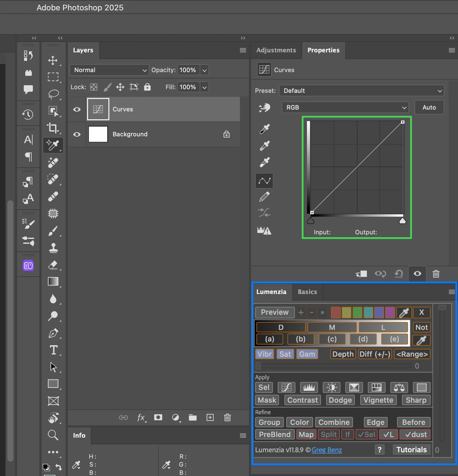Hide the Background layer
Image resolution: width=458 pixels, height=476 pixels.
click(x=77, y=134)
